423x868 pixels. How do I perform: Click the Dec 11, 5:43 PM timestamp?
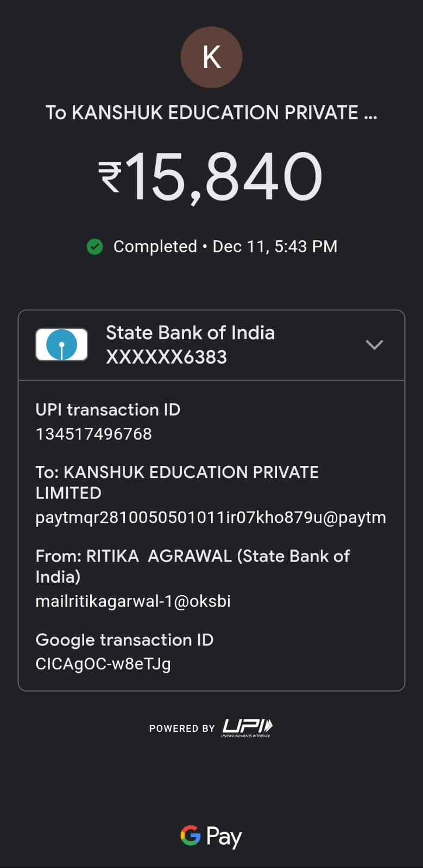(x=275, y=247)
